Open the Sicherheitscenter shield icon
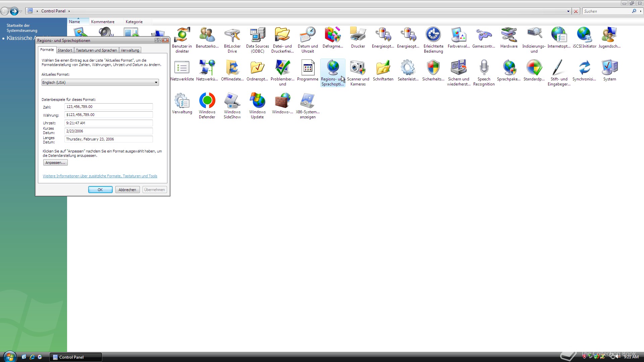The height and width of the screenshot is (362, 644). click(x=433, y=70)
